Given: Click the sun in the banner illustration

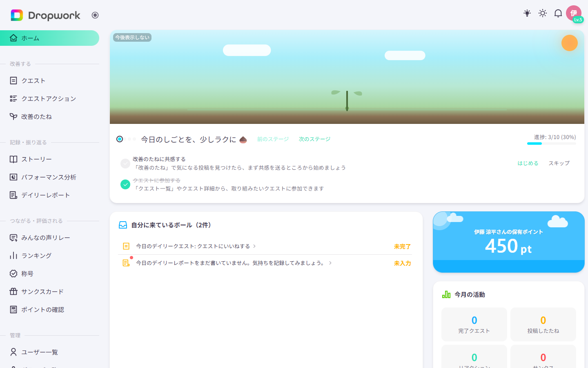Looking at the screenshot, I should click(x=570, y=43).
